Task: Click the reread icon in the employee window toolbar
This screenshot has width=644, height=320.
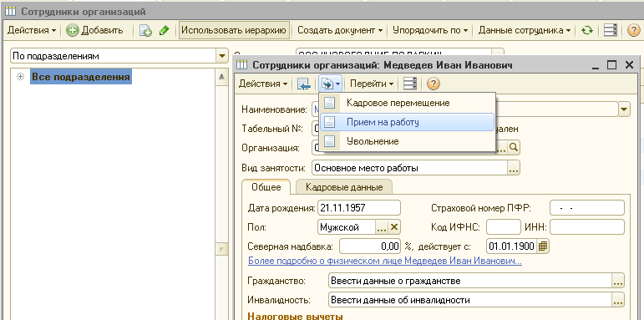Action: [304, 84]
